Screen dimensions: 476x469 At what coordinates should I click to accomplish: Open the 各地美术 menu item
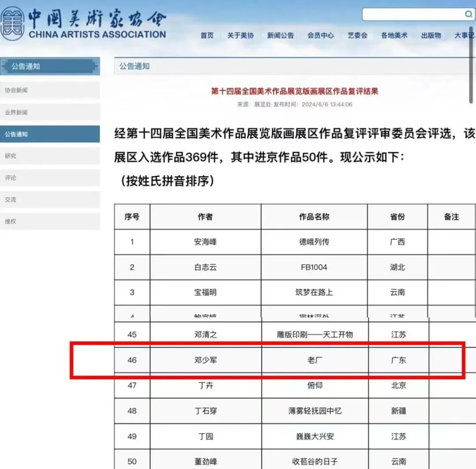click(x=394, y=36)
